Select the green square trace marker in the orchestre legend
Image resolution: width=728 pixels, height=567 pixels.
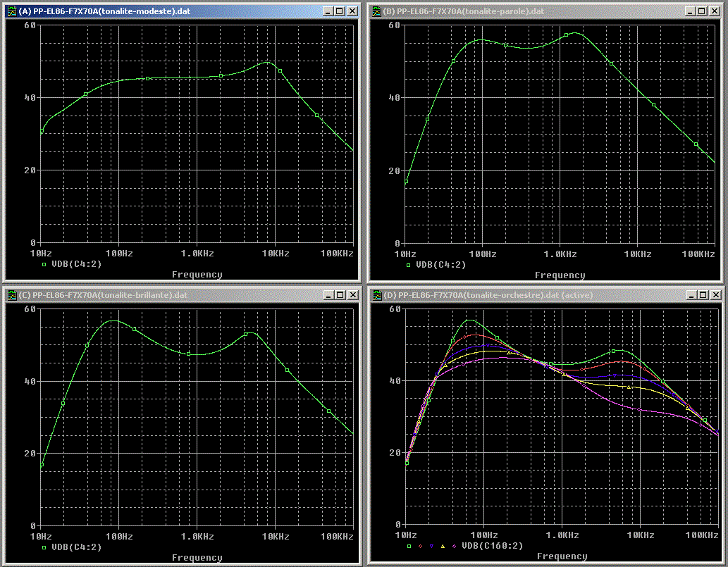click(408, 546)
